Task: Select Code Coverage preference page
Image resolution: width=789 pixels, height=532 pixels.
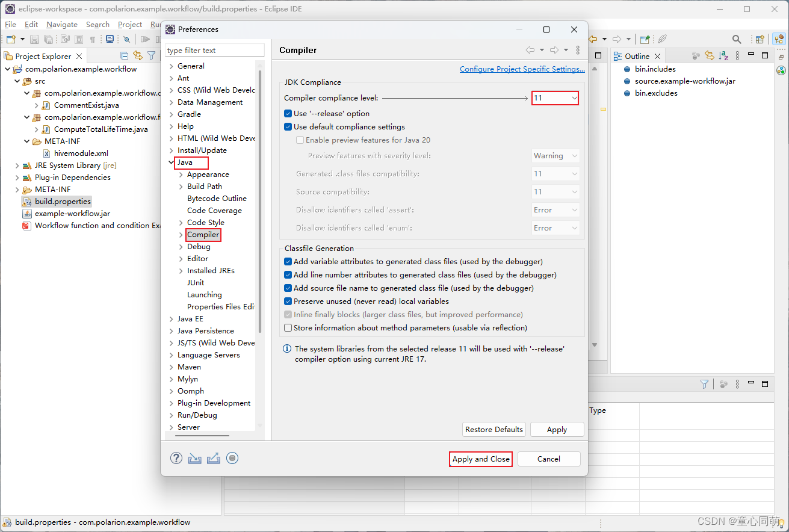Action: [x=214, y=211]
